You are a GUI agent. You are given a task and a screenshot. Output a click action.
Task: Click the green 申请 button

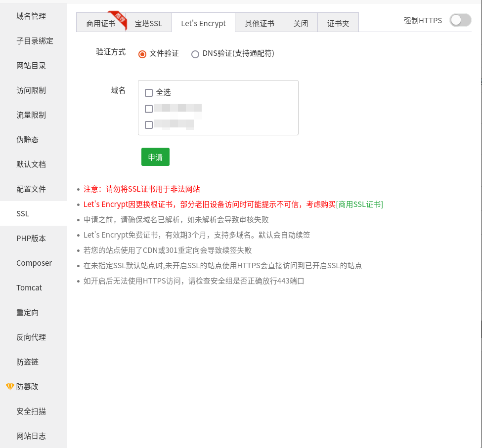pyautogui.click(x=155, y=157)
